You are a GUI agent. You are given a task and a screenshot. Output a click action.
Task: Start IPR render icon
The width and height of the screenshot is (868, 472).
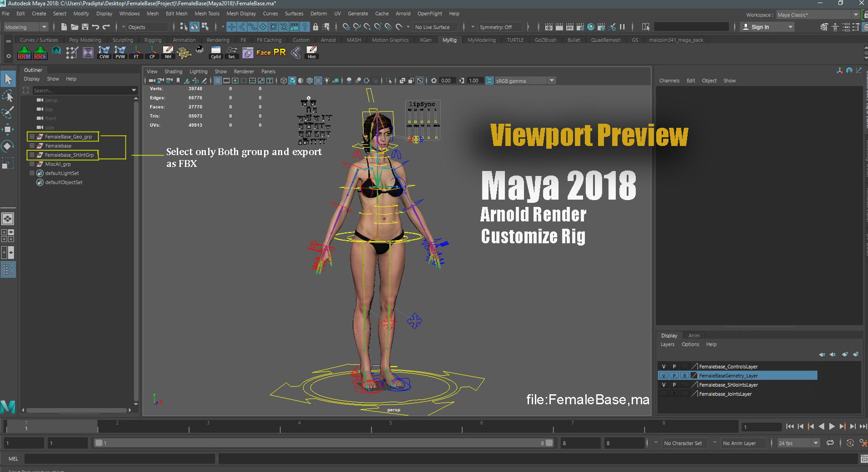(570, 27)
